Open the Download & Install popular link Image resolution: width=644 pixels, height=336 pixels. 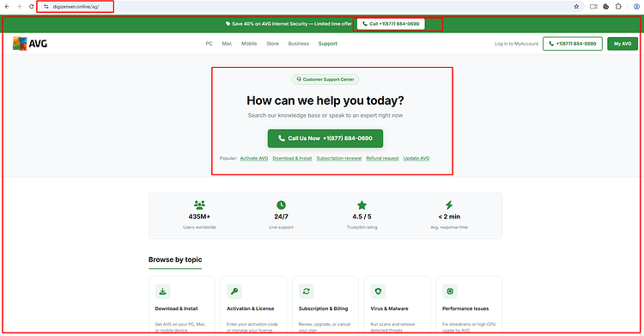292,158
